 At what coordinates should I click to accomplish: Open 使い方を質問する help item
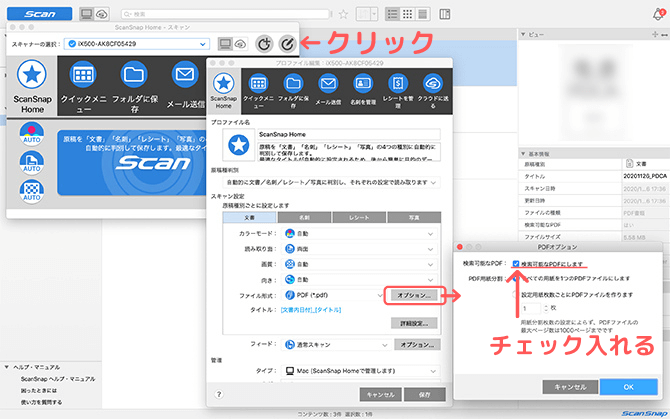coord(41,402)
